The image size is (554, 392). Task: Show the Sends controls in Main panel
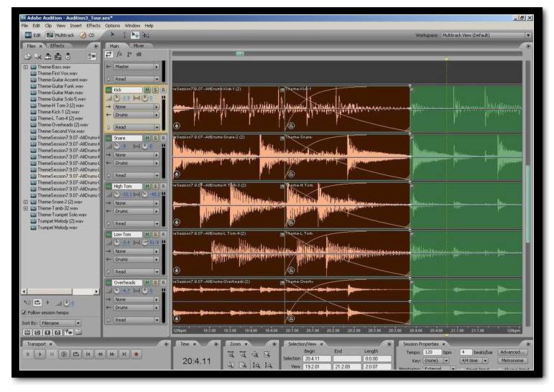[129, 55]
